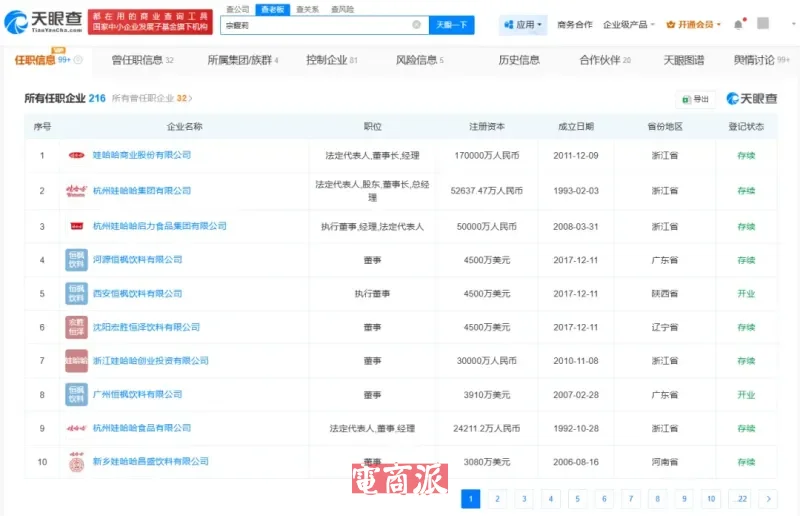Viewport: 800px width, 516px height.
Task: Switch to 舆情讨论 tab
Action: [761, 60]
